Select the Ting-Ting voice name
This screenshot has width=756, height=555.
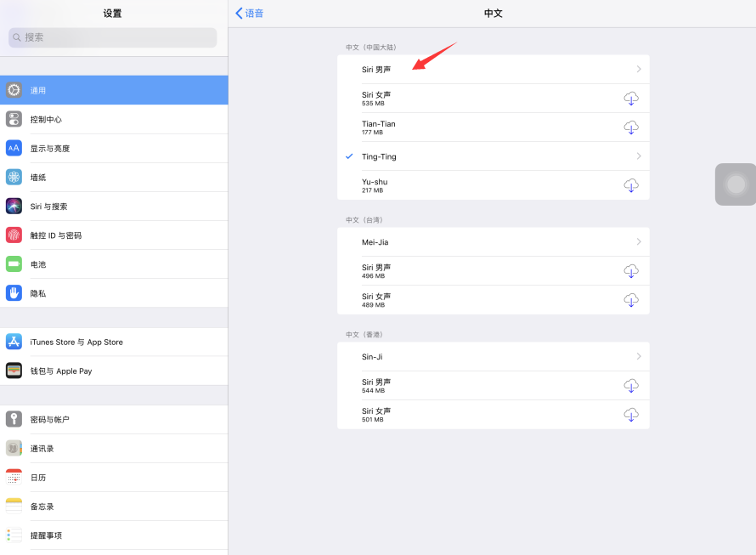(379, 156)
